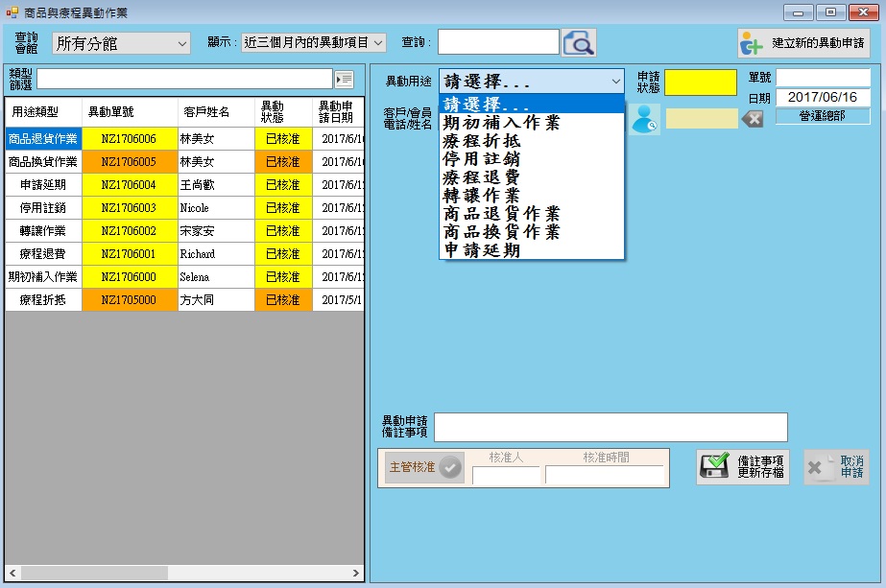
Task: Select row with order number NZ1706004
Action: point(129,185)
